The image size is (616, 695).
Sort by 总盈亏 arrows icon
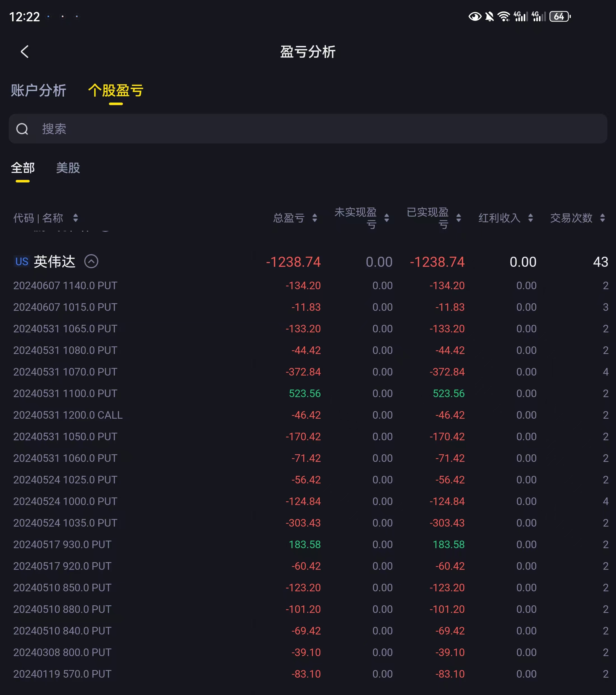315,218
